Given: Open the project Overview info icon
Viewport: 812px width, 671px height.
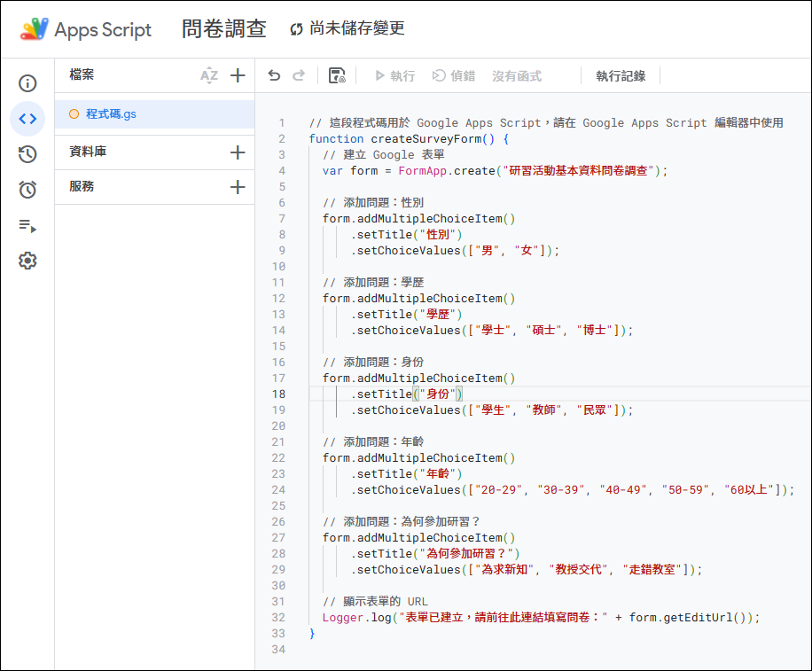Looking at the screenshot, I should (x=27, y=83).
